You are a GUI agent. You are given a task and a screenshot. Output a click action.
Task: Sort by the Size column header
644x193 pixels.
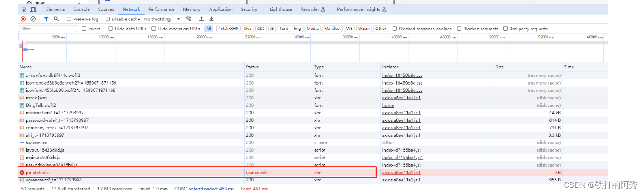[x=528, y=67]
